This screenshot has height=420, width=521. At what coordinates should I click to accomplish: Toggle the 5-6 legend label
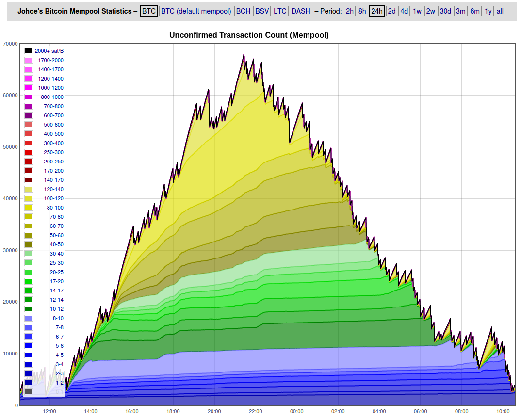60,346
